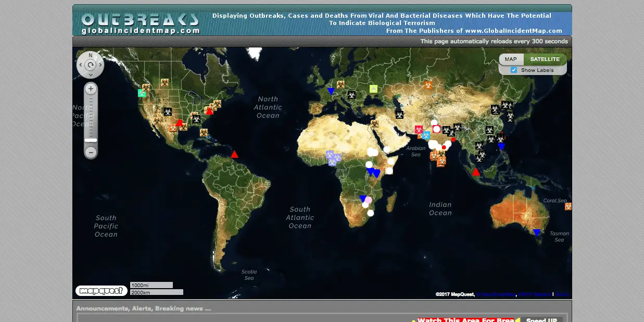Click the zoom out minus button

91,152
